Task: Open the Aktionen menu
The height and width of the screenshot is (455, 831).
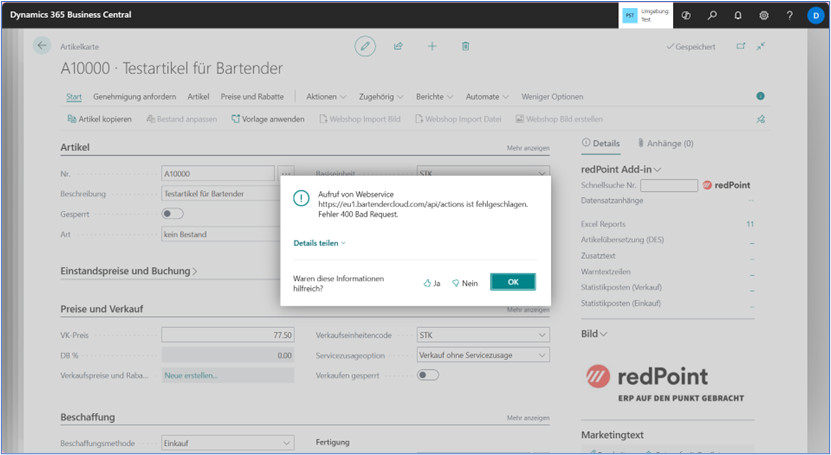Action: coord(326,97)
